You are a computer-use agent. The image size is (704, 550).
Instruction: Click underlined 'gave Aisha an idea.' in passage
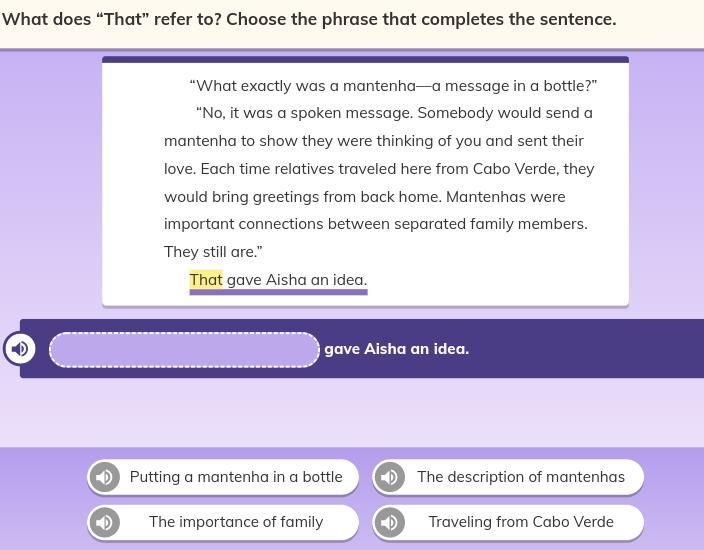[297, 280]
